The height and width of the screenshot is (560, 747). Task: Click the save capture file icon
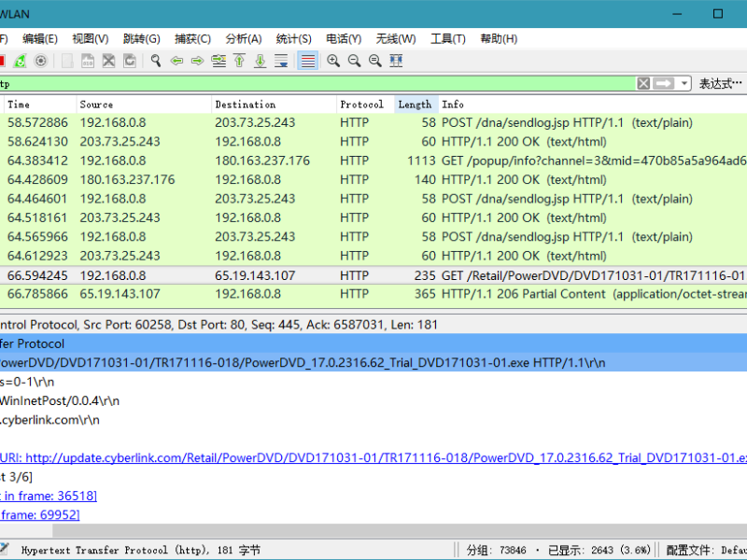coord(88,61)
